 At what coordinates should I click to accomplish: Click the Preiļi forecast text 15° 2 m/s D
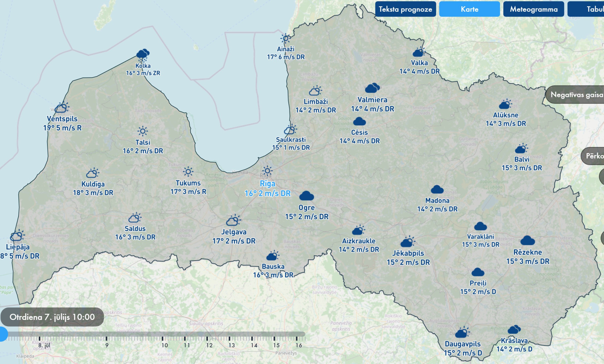[x=478, y=292]
